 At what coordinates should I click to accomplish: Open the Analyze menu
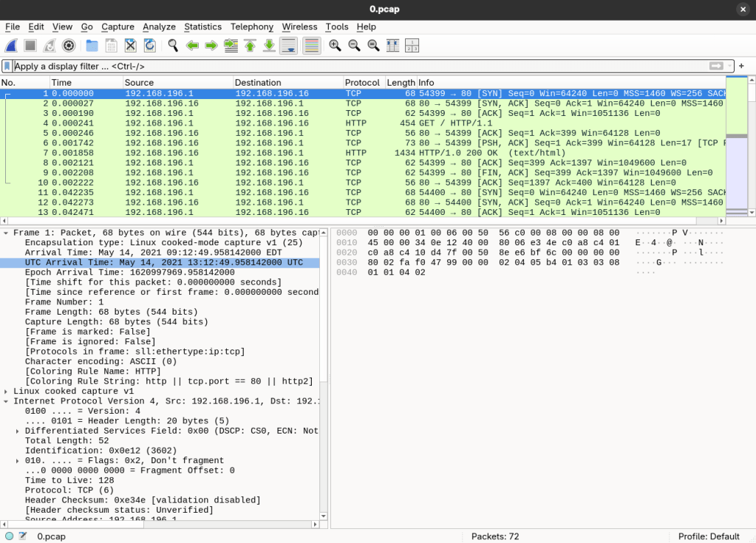click(159, 27)
